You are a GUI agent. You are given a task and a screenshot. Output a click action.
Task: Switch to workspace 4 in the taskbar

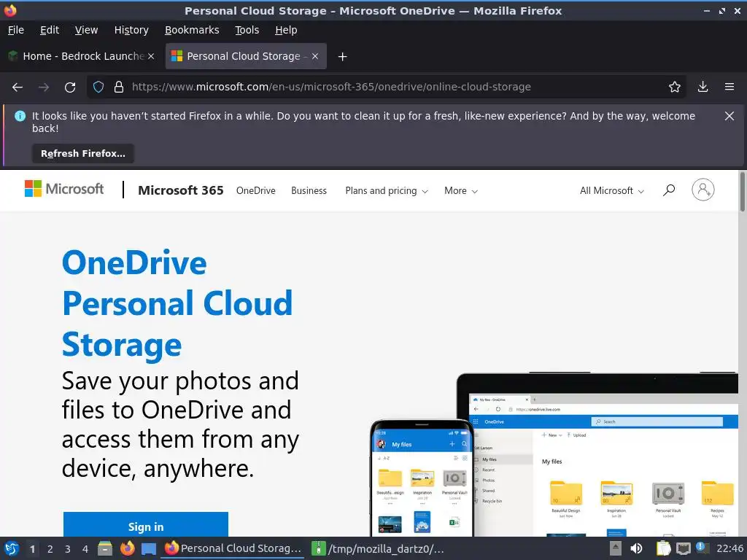tap(85, 549)
